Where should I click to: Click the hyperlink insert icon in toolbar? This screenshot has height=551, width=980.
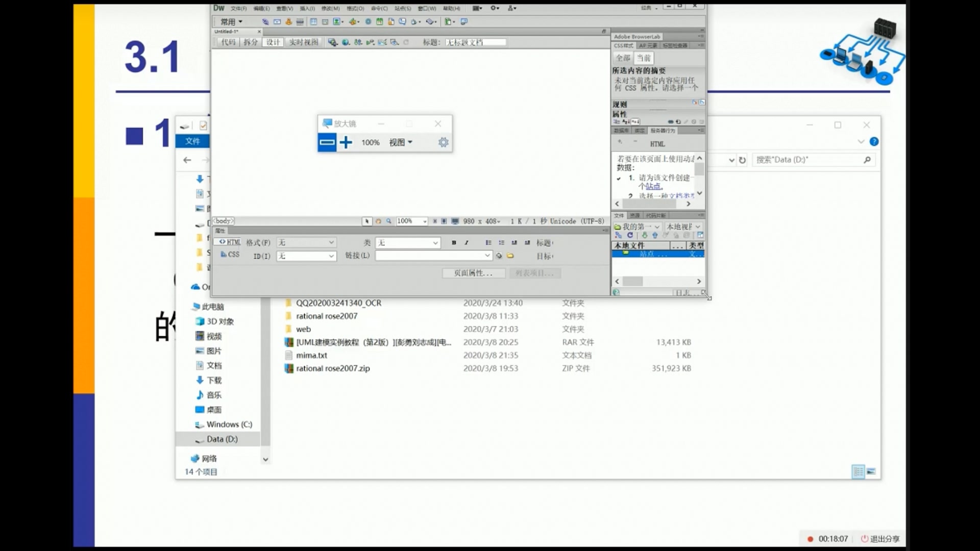point(265,22)
